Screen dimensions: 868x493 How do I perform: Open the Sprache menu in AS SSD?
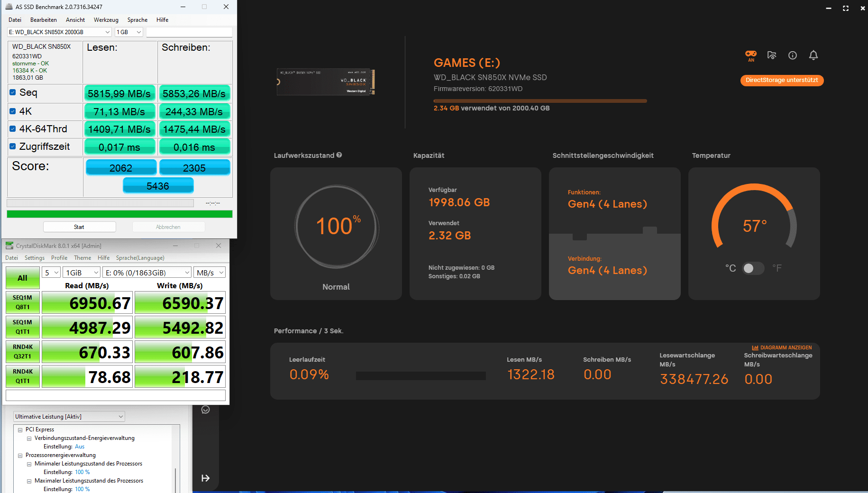(x=137, y=20)
